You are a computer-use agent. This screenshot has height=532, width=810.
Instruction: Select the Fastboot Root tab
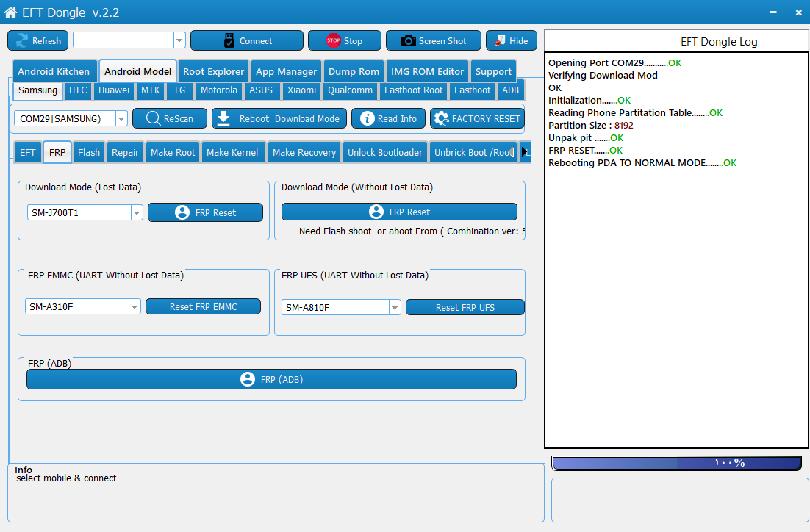point(413,90)
